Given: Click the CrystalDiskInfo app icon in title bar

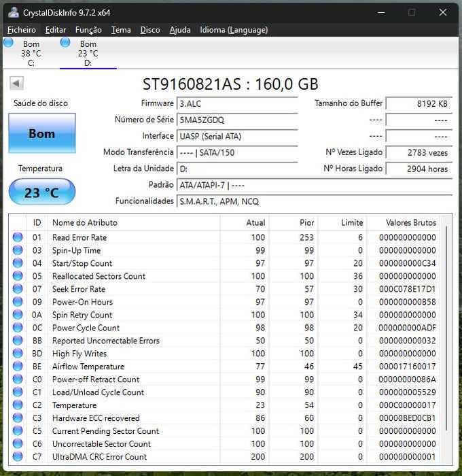Looking at the screenshot, I should coord(13,12).
